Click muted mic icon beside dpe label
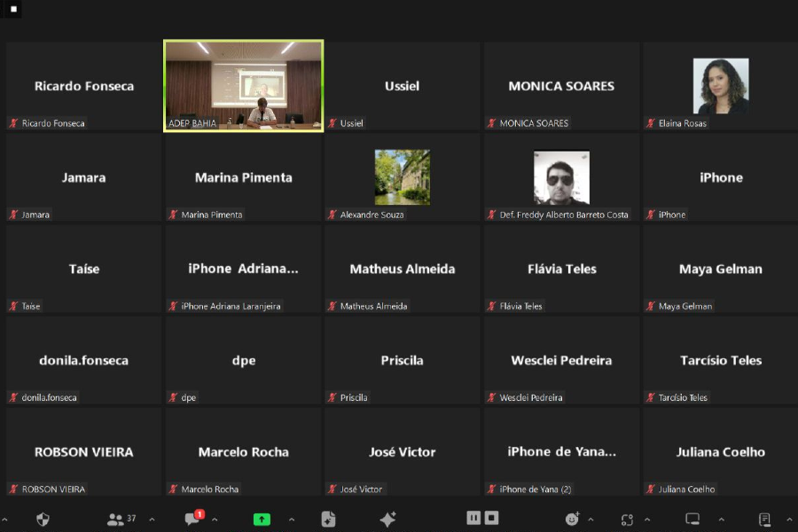The height and width of the screenshot is (532, 798). coord(173,397)
